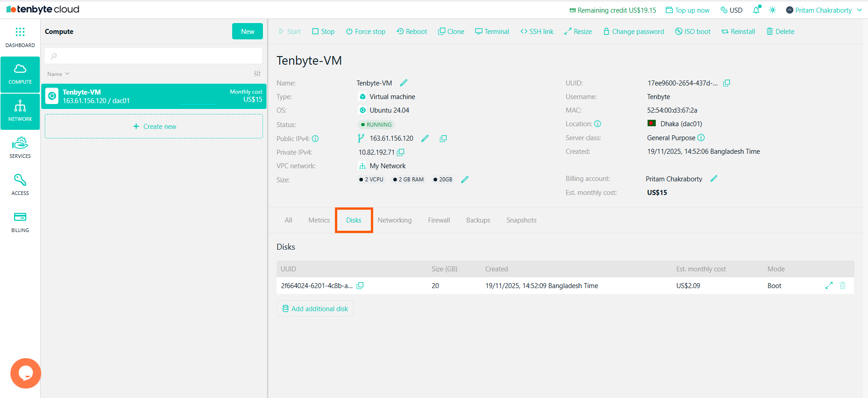Viewport: 868px width, 398px height.
Task: Show General Purpose server class info
Action: pyautogui.click(x=701, y=137)
